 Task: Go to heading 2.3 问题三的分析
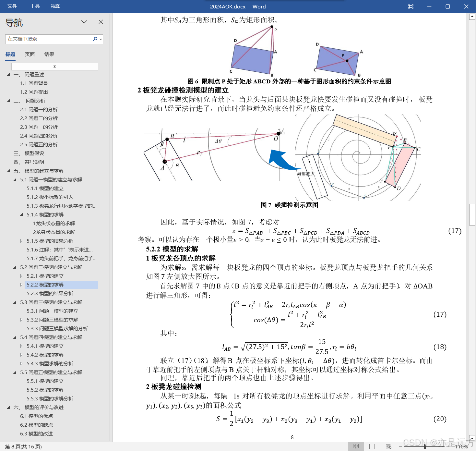coord(39,127)
